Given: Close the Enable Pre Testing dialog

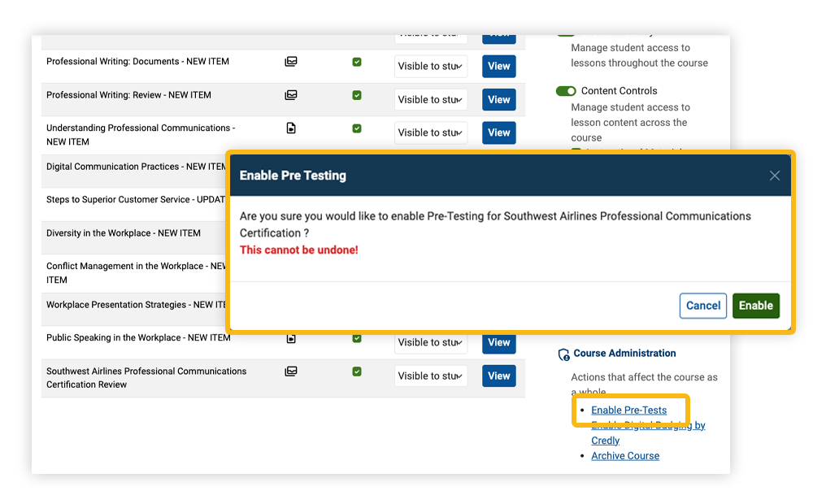Looking at the screenshot, I should coord(774,175).
